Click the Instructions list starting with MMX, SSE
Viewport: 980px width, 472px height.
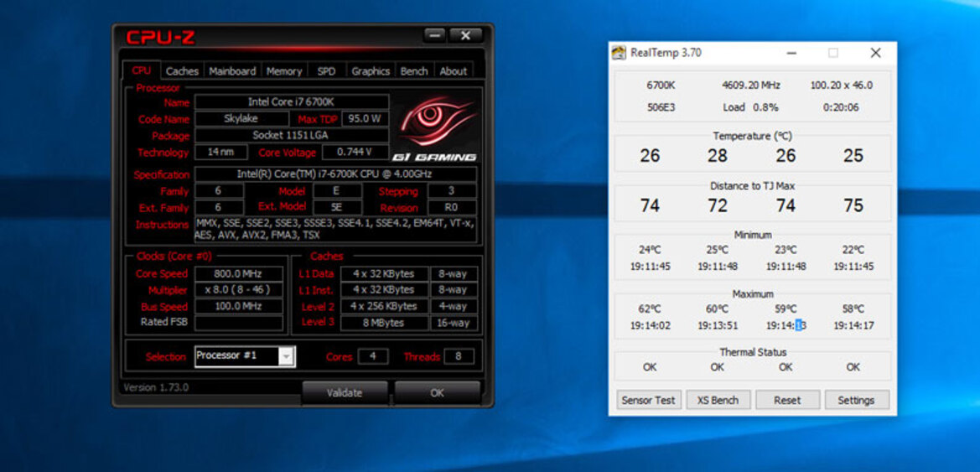tap(335, 229)
